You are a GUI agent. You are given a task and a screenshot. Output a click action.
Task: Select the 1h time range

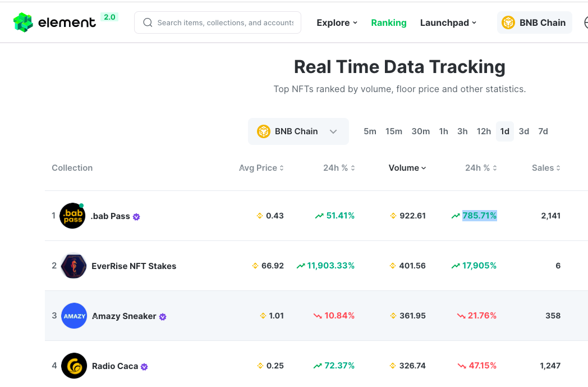pos(444,131)
